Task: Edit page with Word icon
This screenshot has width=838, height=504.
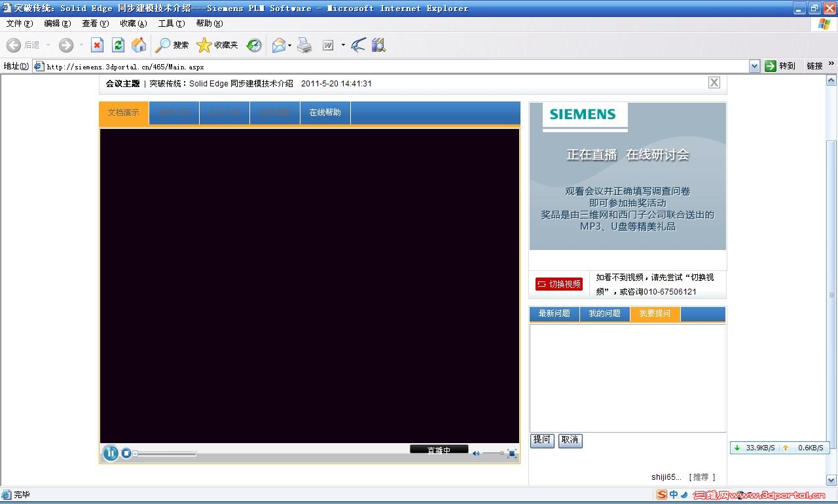Action: pos(329,45)
